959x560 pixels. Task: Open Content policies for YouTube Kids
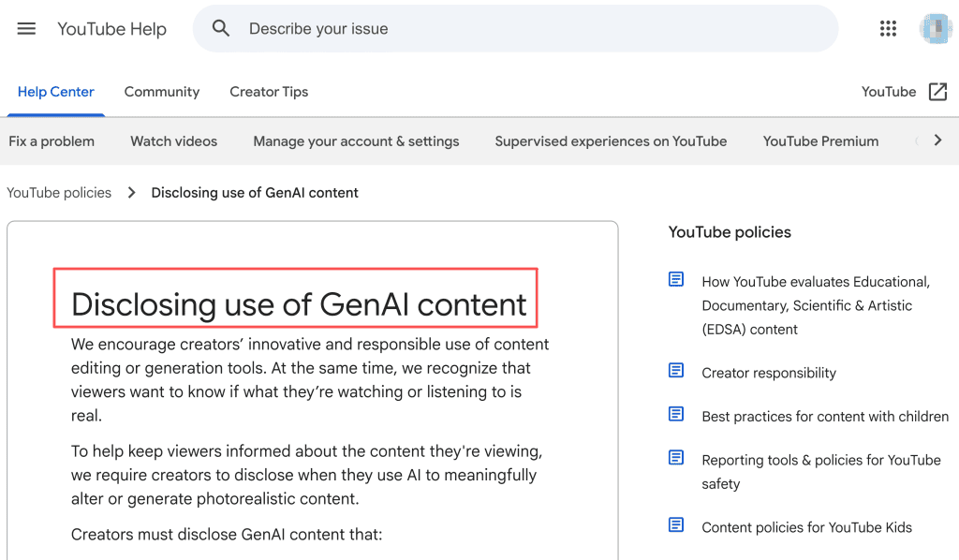coord(806,527)
